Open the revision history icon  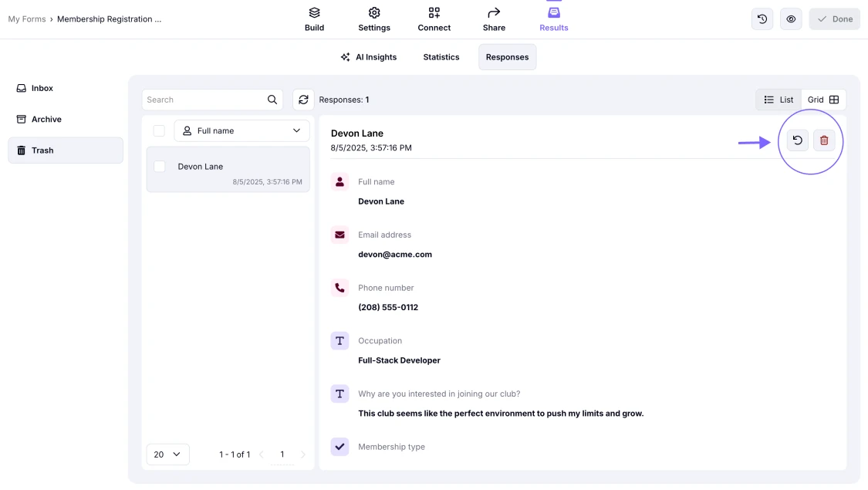pos(762,19)
